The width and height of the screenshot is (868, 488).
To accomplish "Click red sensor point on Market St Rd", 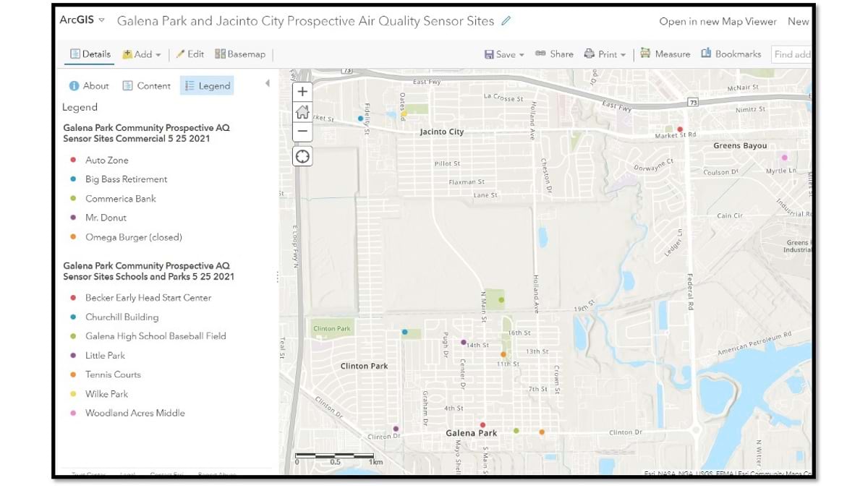I will pyautogui.click(x=679, y=129).
